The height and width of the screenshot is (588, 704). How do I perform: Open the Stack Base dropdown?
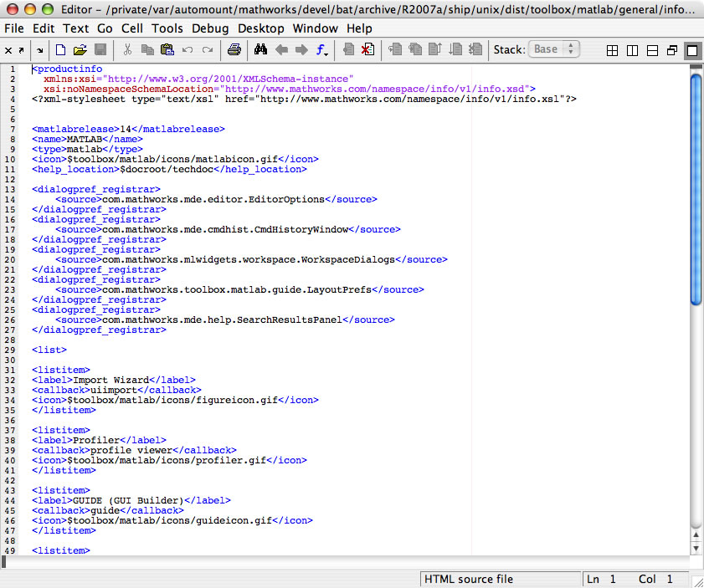click(554, 49)
